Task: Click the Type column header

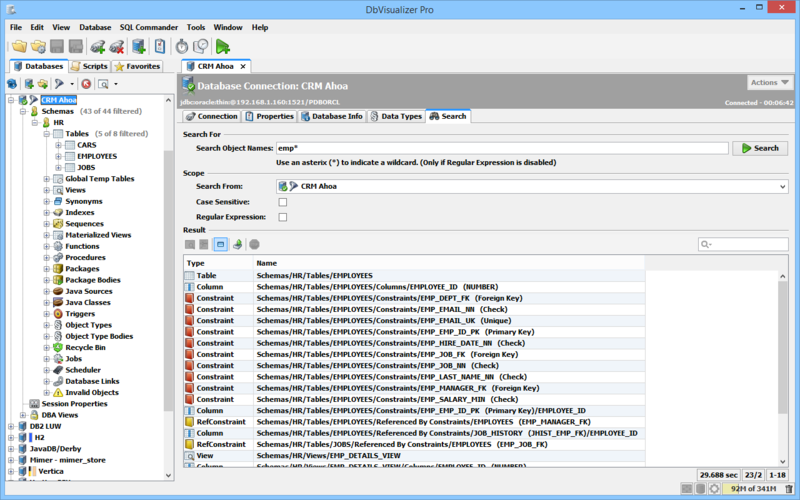Action: click(218, 263)
